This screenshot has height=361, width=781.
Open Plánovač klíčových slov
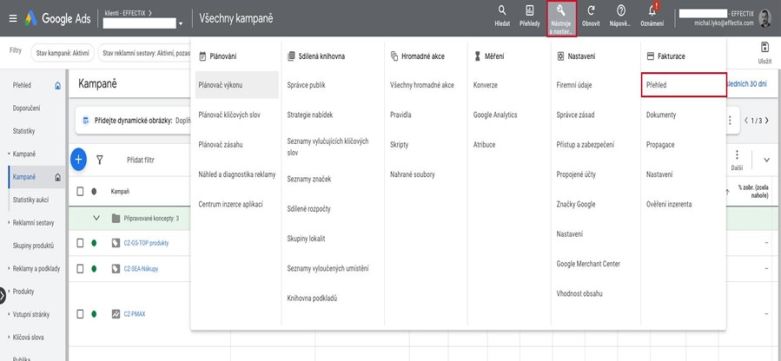[x=229, y=115]
